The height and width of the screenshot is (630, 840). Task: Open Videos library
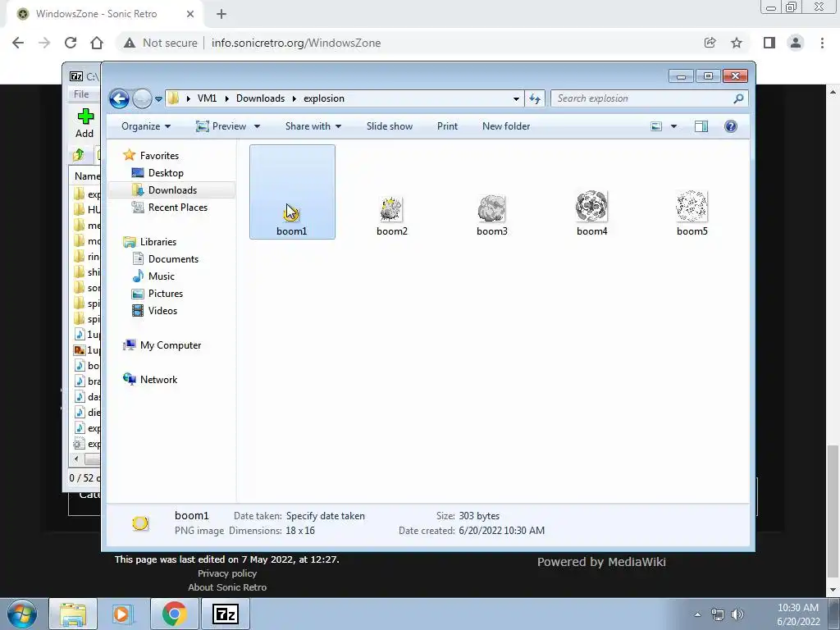[162, 311]
